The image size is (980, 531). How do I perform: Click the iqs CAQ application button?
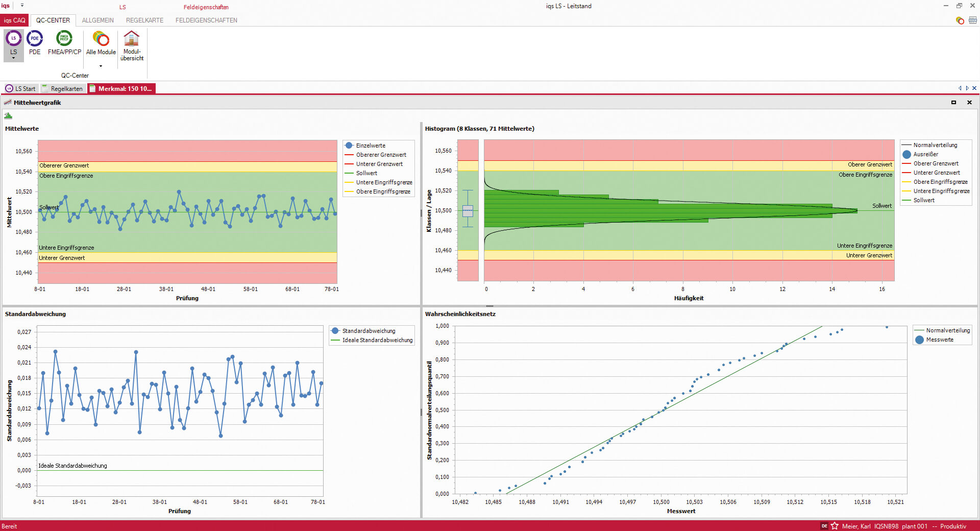(15, 20)
